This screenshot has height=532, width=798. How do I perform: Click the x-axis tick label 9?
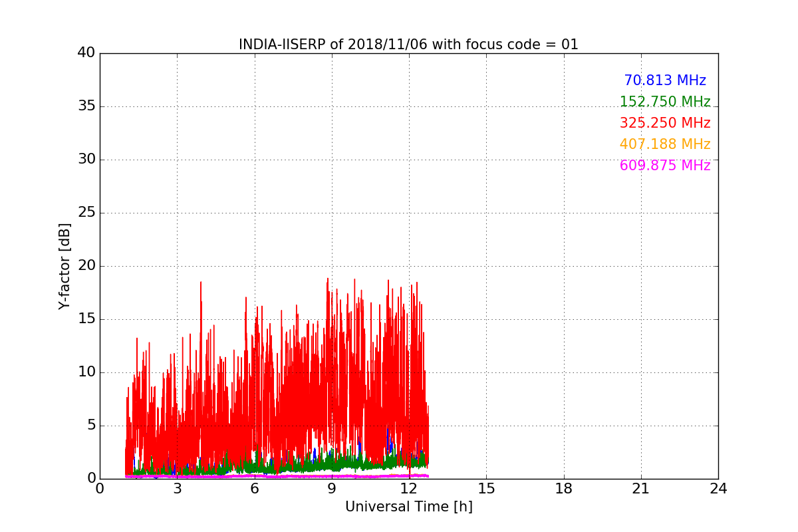coord(331,489)
